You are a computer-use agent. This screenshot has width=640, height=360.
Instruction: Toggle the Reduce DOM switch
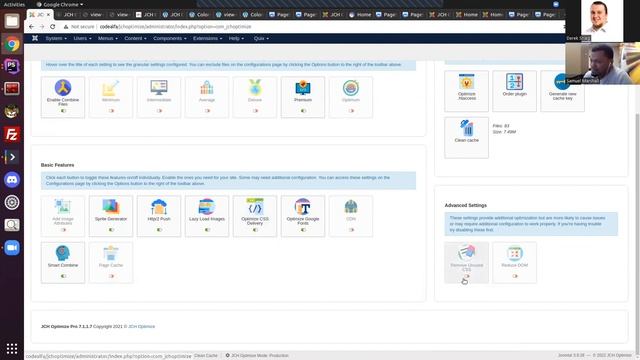[x=515, y=276]
